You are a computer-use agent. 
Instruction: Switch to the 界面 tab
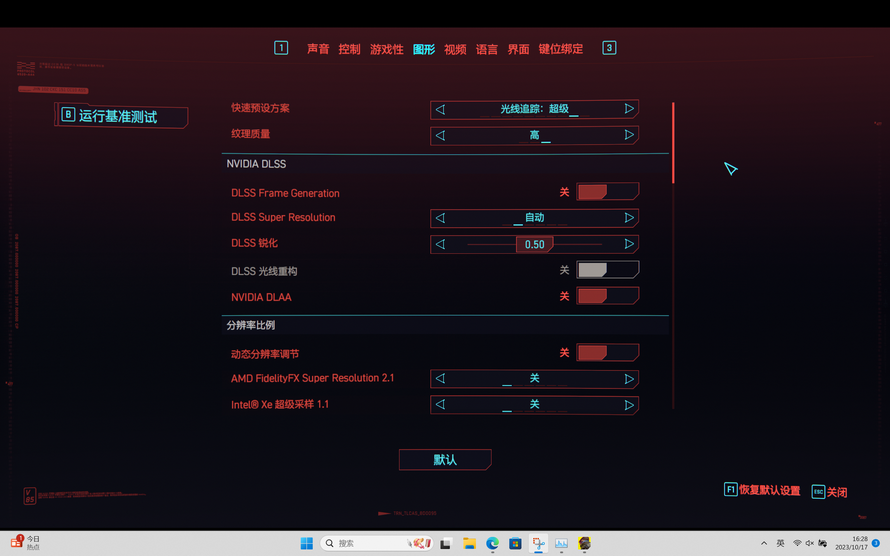coord(518,49)
